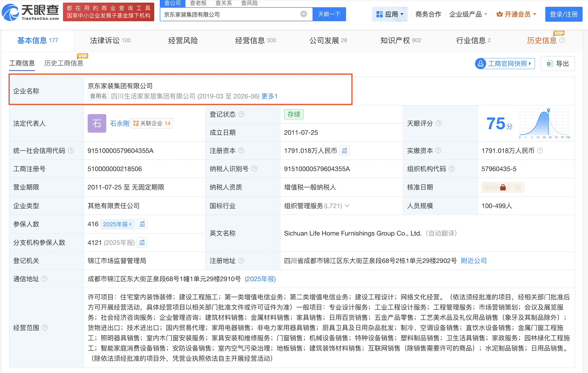Open the 关联企业 14 tag
588x373 pixels.
coord(152,124)
